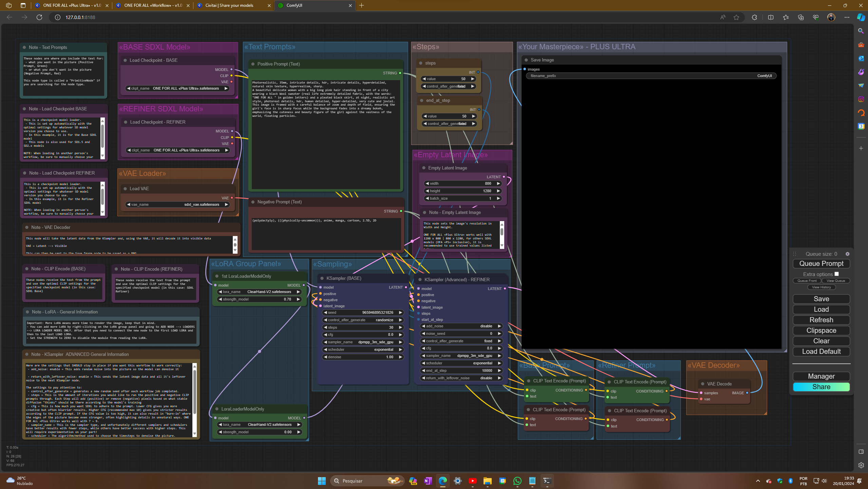
Task: Open the Manager button
Action: pyautogui.click(x=821, y=377)
